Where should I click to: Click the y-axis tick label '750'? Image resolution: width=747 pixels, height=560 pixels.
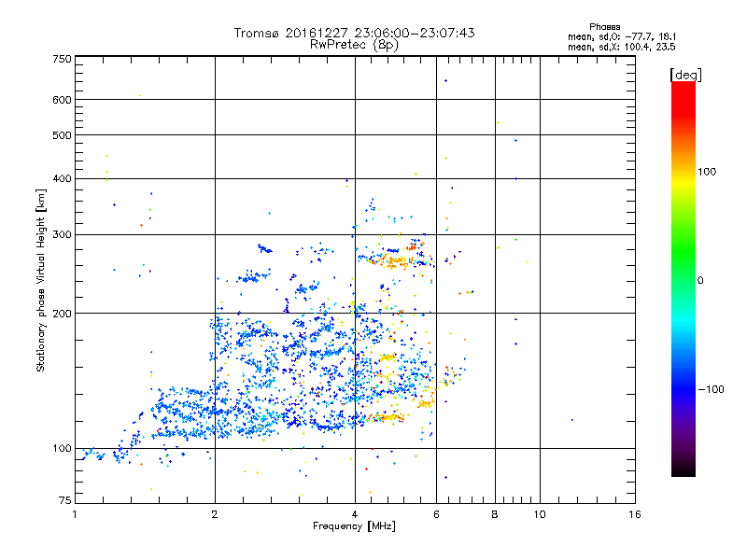click(62, 59)
